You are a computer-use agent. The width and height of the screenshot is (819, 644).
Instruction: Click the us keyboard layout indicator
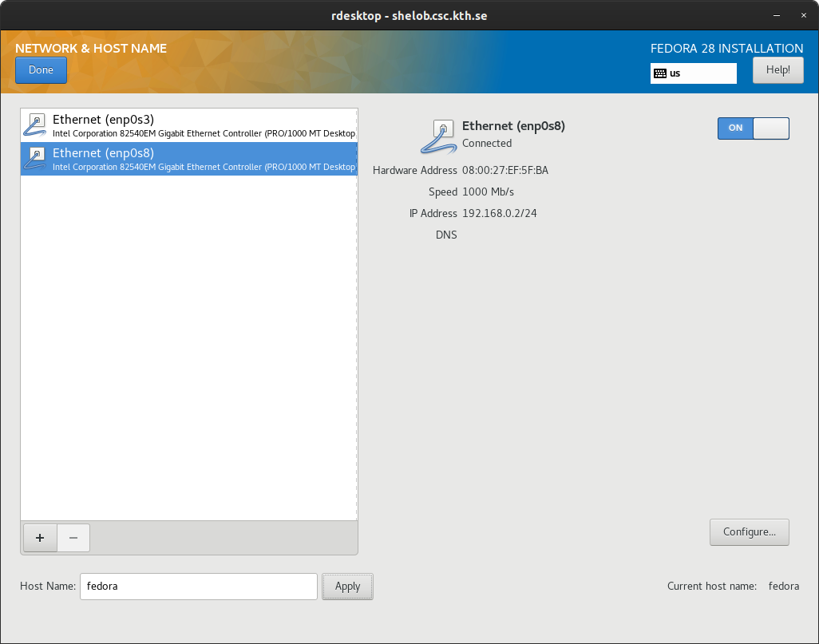(x=693, y=73)
